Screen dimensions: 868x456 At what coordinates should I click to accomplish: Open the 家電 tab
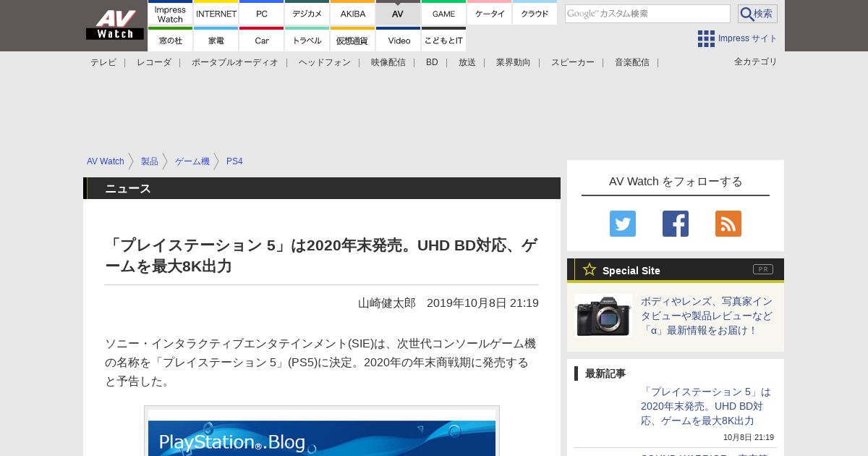tap(216, 40)
